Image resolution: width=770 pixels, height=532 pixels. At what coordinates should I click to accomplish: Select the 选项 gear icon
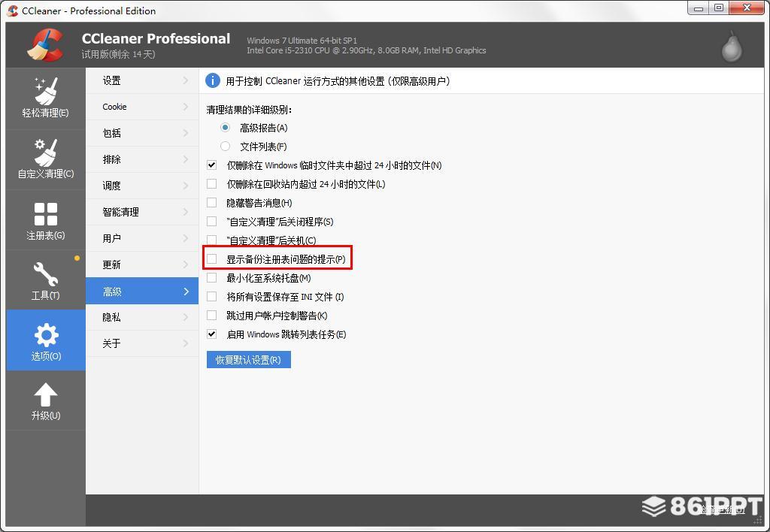(46, 335)
